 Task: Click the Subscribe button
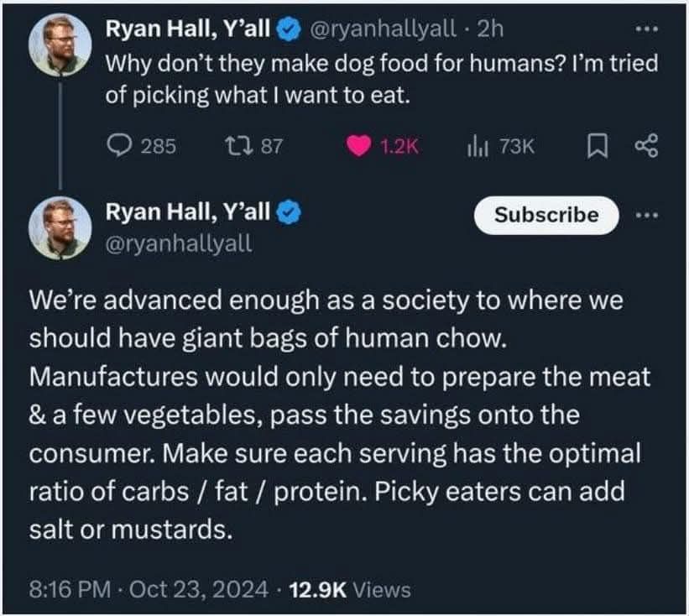click(545, 215)
